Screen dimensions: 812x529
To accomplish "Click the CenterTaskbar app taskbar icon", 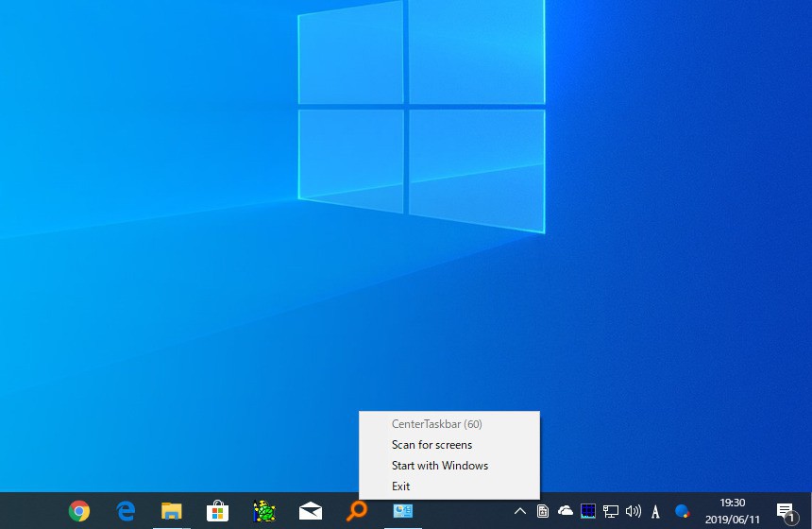I will (403, 511).
